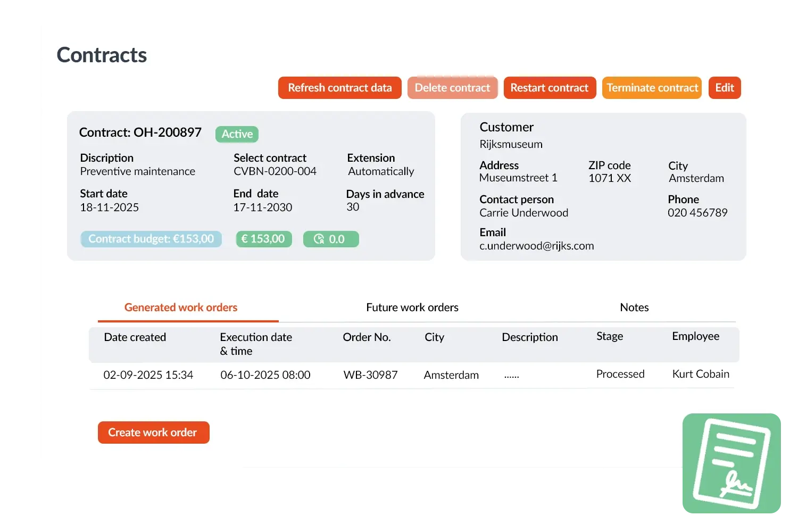Hit the Terminate contract button
The width and height of the screenshot is (798, 532).
pyautogui.click(x=652, y=88)
